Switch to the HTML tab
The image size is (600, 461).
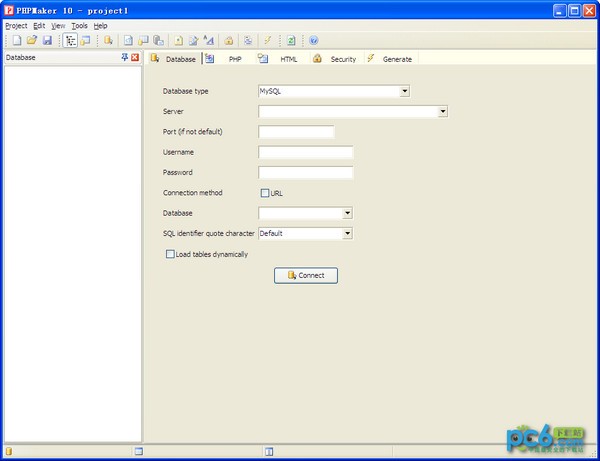click(x=282, y=59)
